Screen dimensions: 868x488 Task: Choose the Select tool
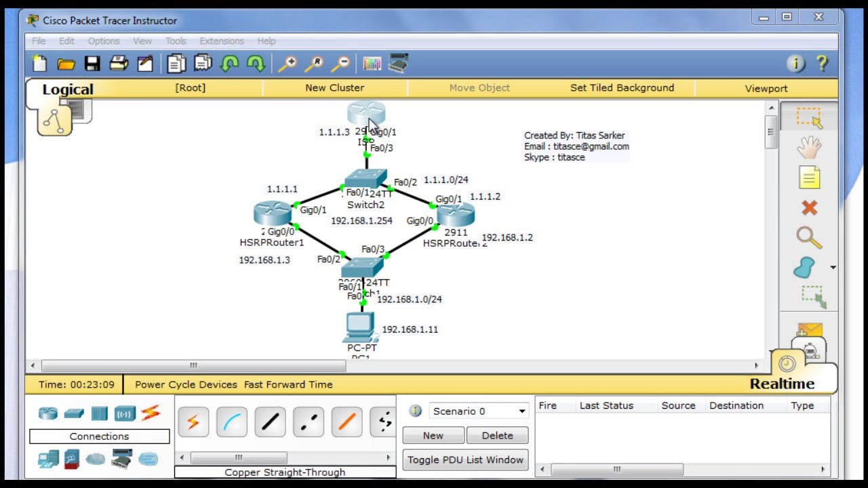[x=809, y=117]
